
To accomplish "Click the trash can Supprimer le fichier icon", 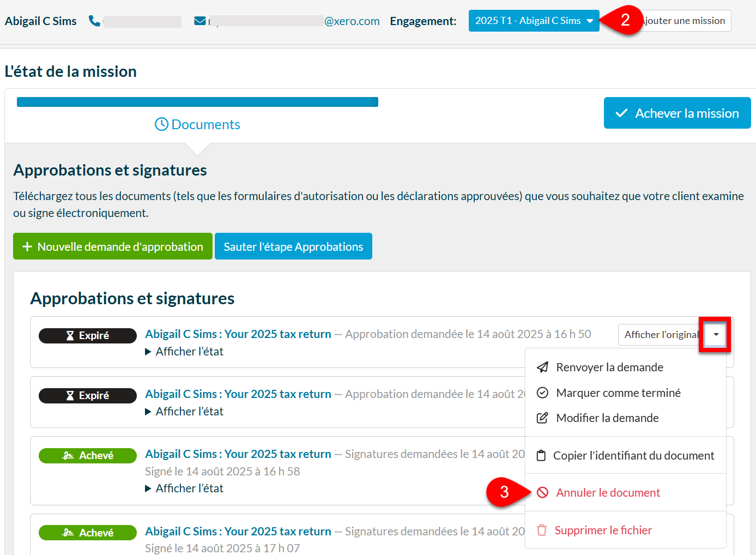I will (x=542, y=530).
